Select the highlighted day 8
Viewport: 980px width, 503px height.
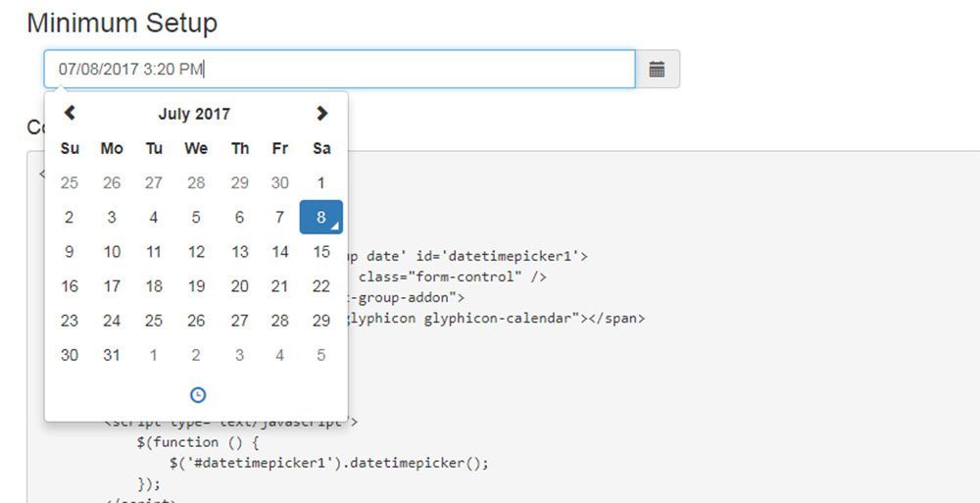tap(320, 218)
